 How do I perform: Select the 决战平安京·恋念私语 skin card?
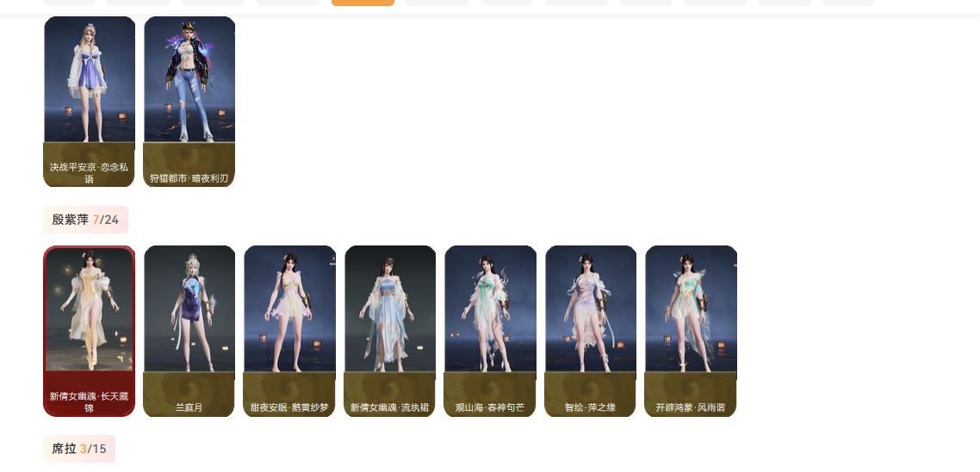point(89,102)
